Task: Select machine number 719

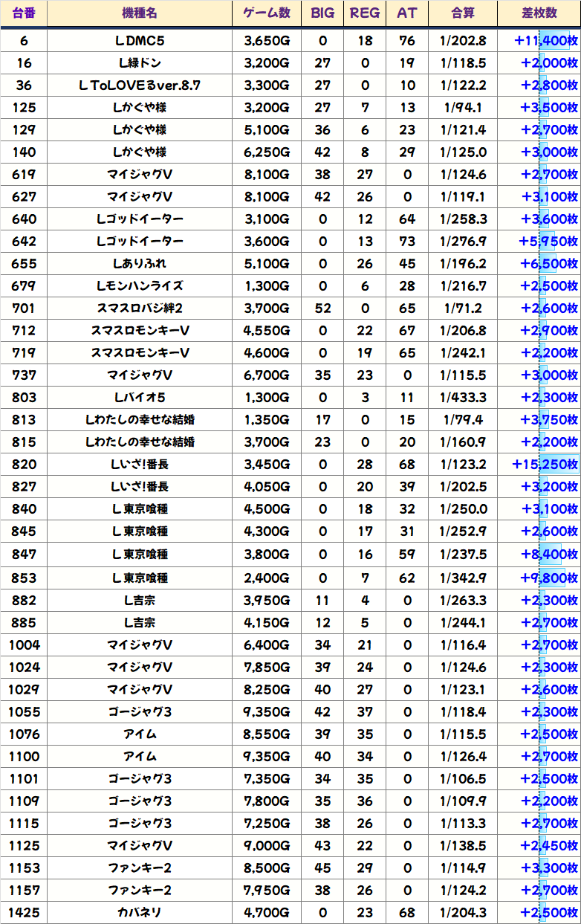Action: tap(24, 353)
